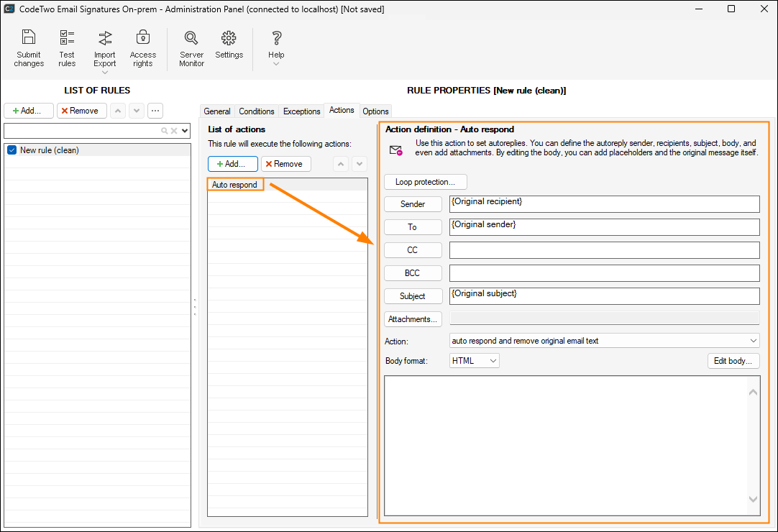778x532 pixels.
Task: Click the Subject input field
Action: [604, 296]
